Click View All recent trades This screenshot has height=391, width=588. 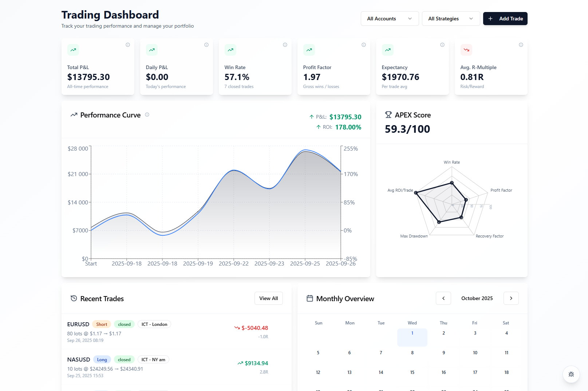click(x=268, y=298)
